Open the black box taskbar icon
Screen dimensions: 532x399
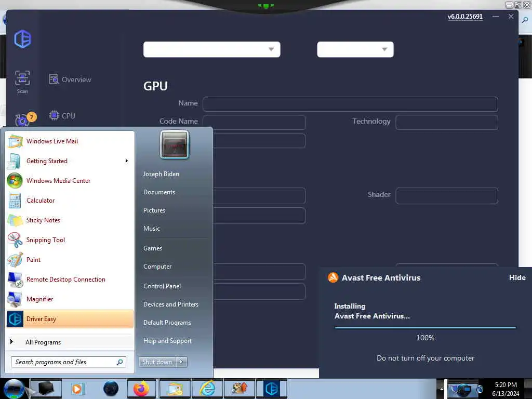click(x=46, y=389)
